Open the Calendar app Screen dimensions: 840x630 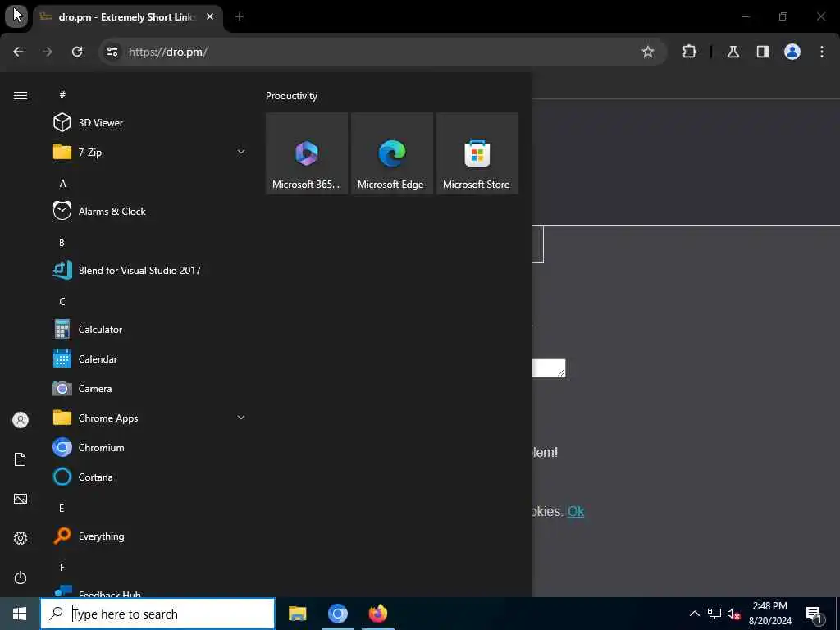[x=149, y=359]
